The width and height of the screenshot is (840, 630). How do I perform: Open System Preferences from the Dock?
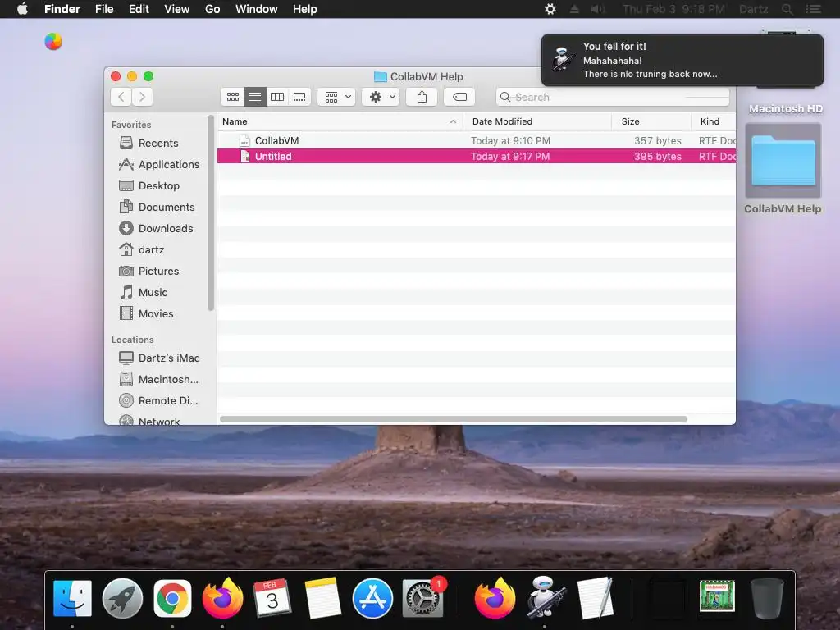click(422, 598)
